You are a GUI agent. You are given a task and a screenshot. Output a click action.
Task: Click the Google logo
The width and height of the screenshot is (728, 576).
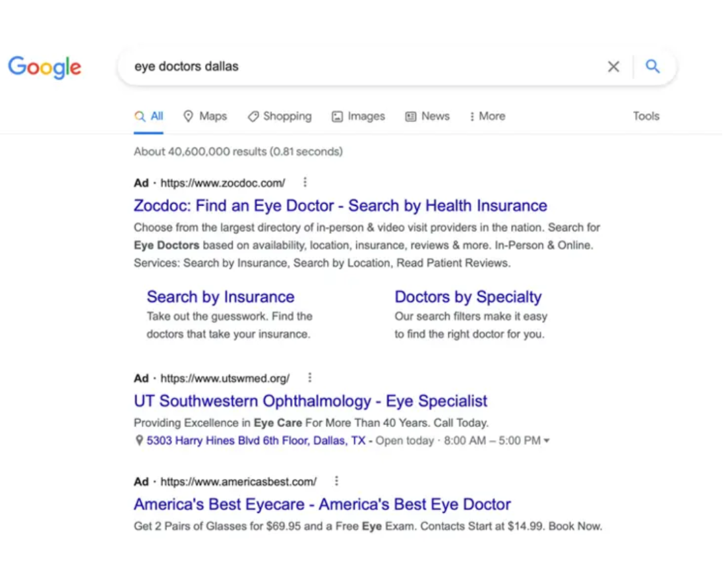coord(45,67)
